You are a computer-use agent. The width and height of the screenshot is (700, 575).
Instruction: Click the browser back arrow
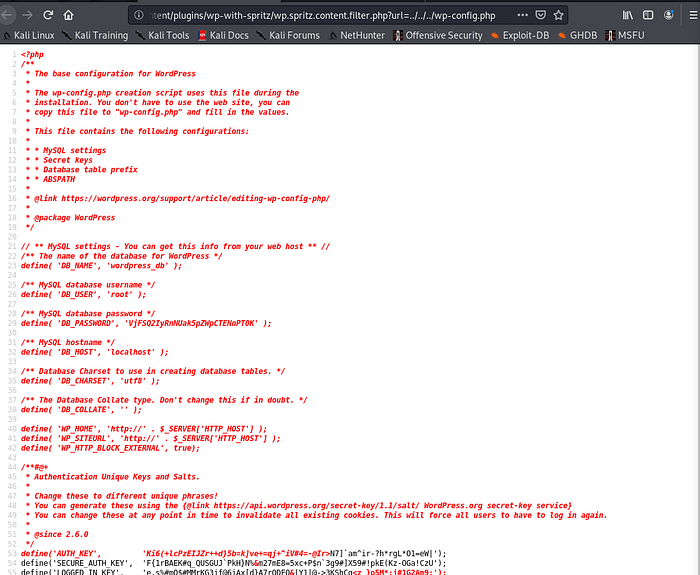point(7,15)
